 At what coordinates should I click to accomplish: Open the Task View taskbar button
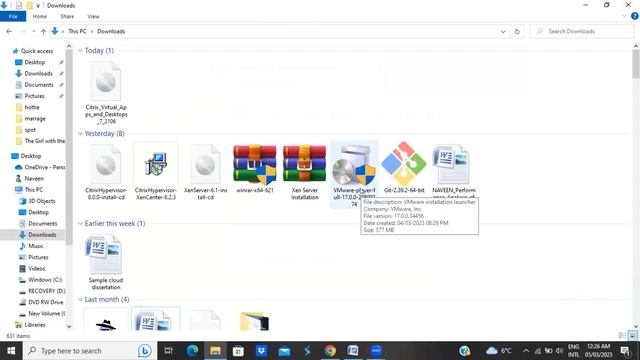(x=169, y=351)
